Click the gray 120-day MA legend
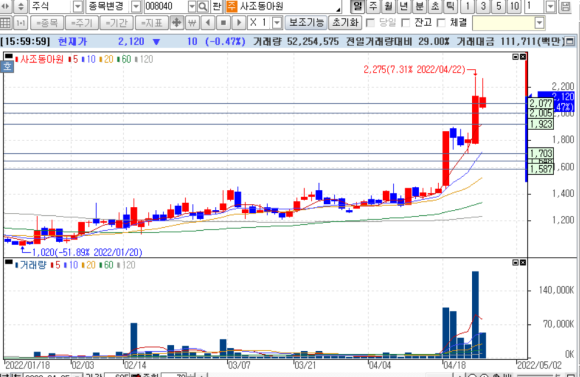The image size is (580, 377). [x=145, y=59]
